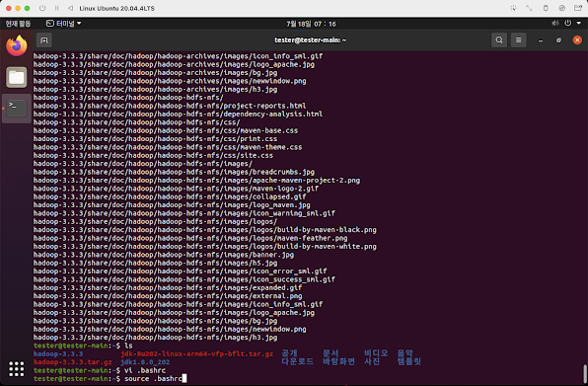Select hadoop-3.3.3 directory in ls output
Screen dimensions: 588x386
(58, 353)
